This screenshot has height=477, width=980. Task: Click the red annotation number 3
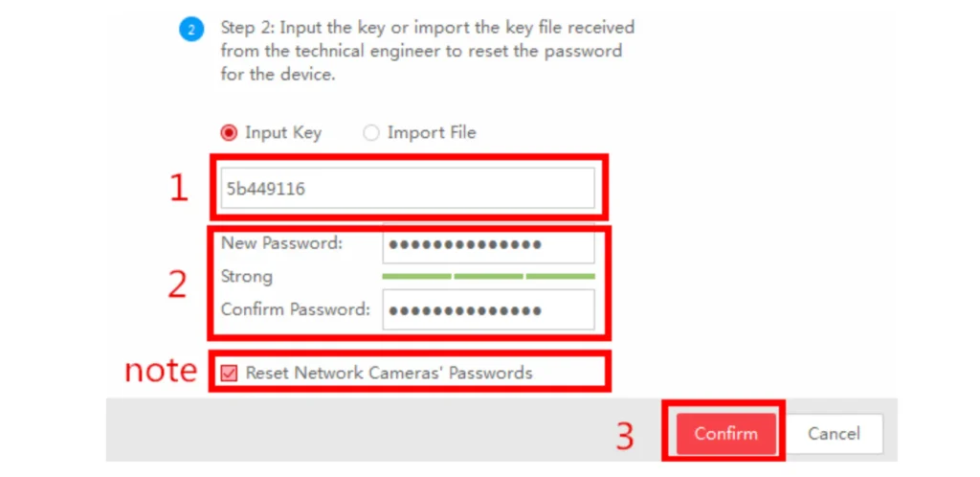pos(625,436)
